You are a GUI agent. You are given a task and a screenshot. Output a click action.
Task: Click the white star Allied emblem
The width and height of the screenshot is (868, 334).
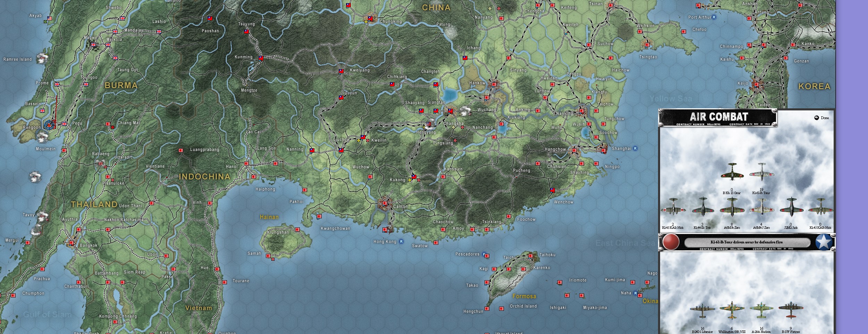click(824, 242)
